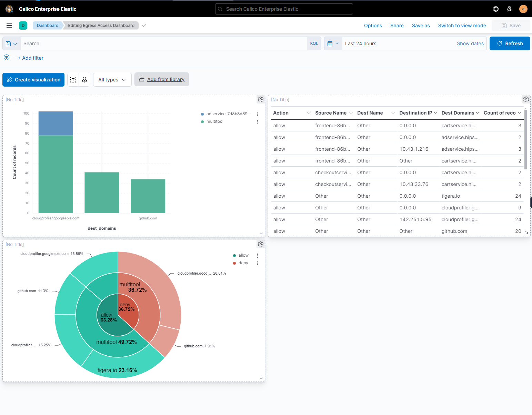Click the allow legend color dot

[x=234, y=255]
